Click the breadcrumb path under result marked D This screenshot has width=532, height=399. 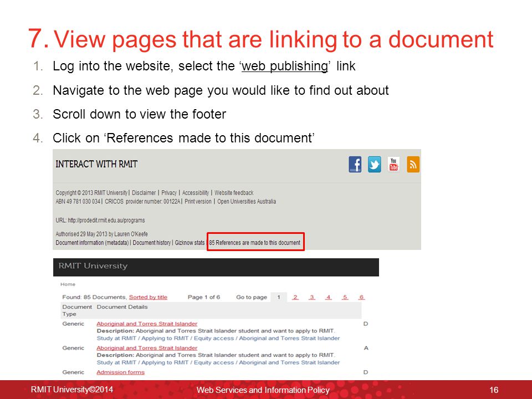pos(218,338)
